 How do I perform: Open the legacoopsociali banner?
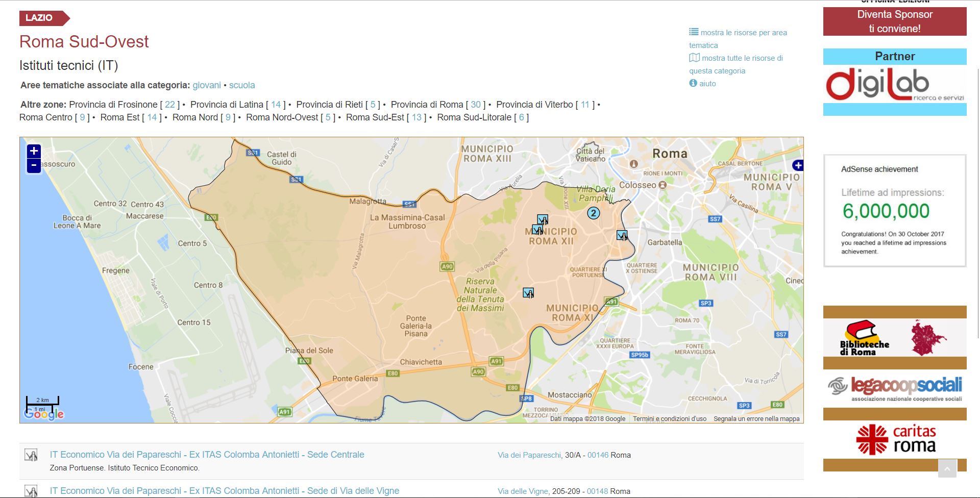pyautogui.click(x=895, y=388)
